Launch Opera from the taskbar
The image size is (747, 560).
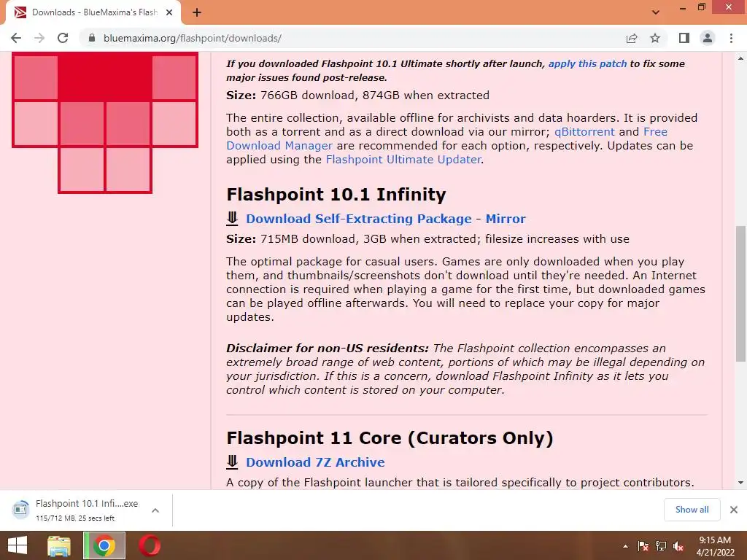click(x=150, y=545)
